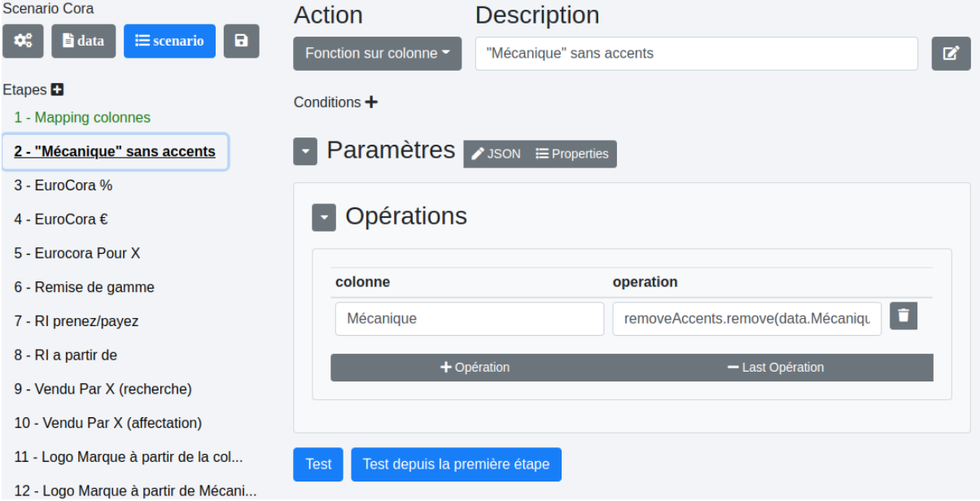980x501 pixels.
Task: Add a condition with the plus icon
Action: [x=371, y=102]
